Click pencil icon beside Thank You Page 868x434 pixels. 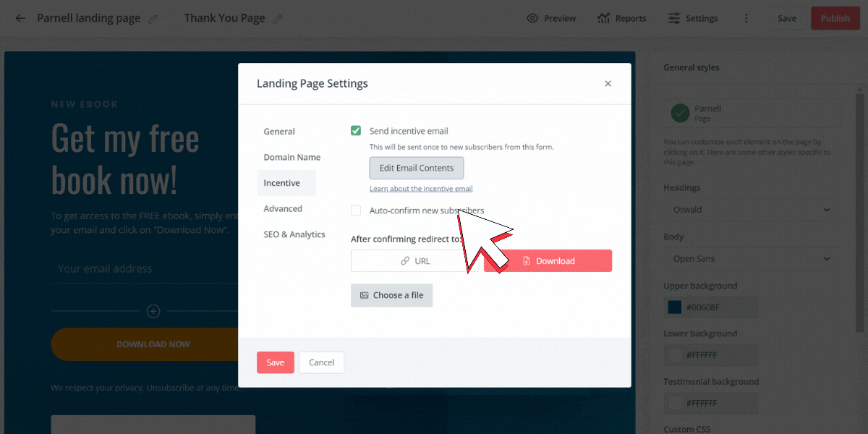click(278, 19)
